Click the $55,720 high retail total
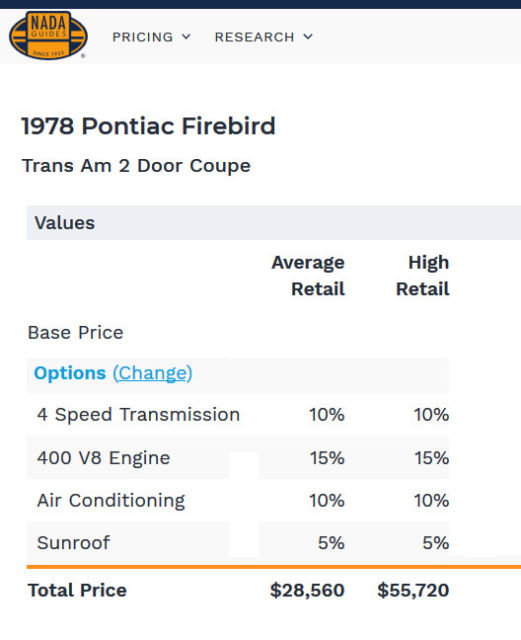 tap(413, 591)
